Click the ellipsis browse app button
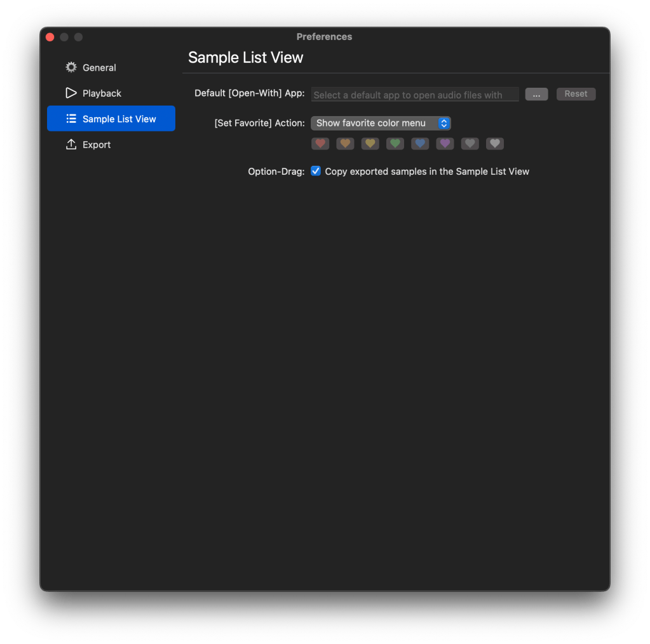Screen dimensions: 650x644 pyautogui.click(x=536, y=95)
